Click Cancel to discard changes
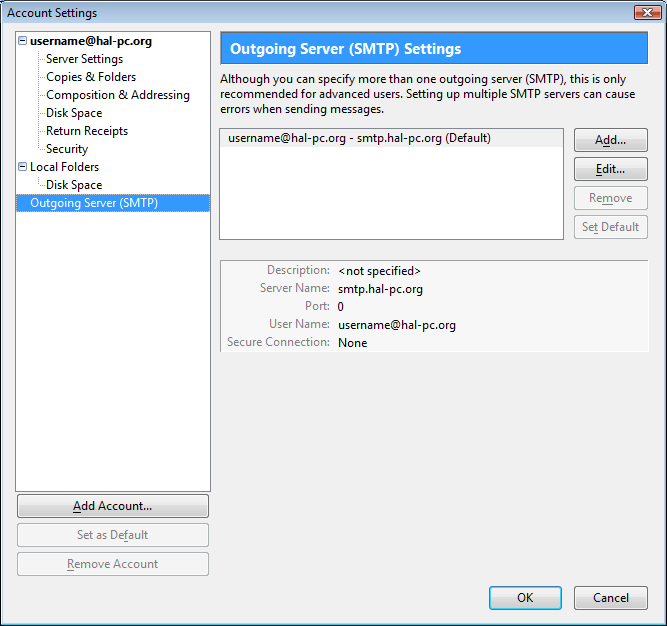This screenshot has width=667, height=626. coord(610,598)
